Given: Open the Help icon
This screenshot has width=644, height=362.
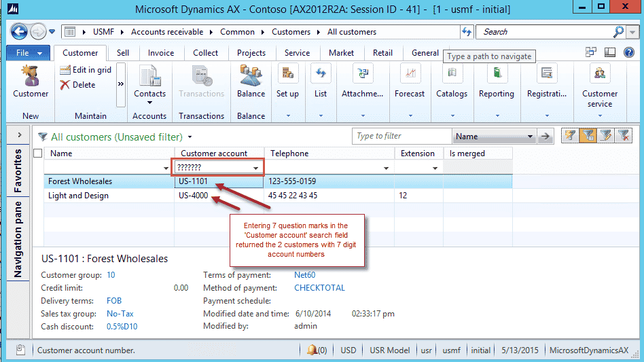Looking at the screenshot, I should click(x=629, y=52).
